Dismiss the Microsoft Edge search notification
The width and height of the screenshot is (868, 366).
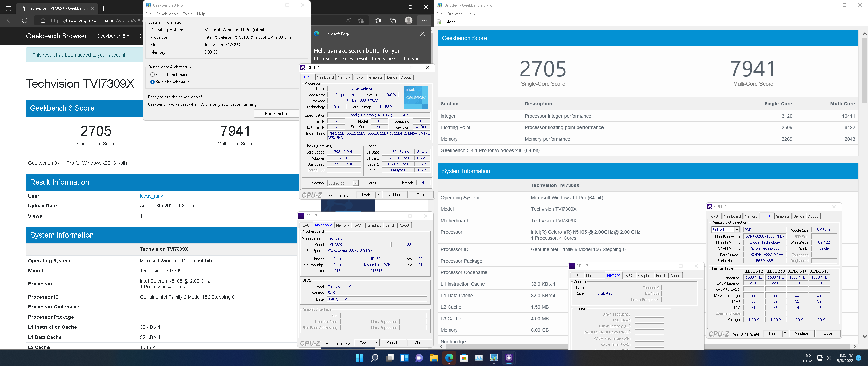[422, 34]
